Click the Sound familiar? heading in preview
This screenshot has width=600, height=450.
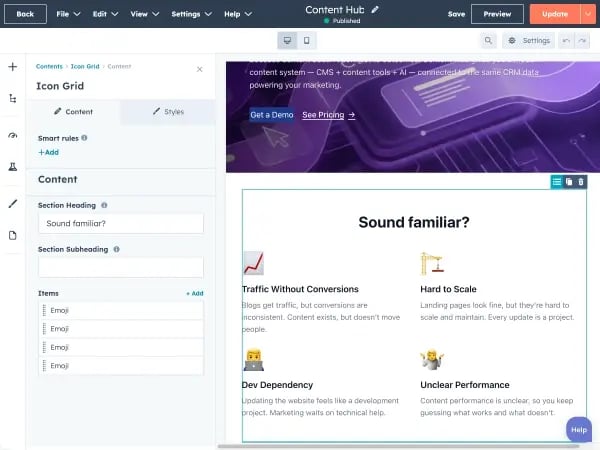(x=414, y=222)
